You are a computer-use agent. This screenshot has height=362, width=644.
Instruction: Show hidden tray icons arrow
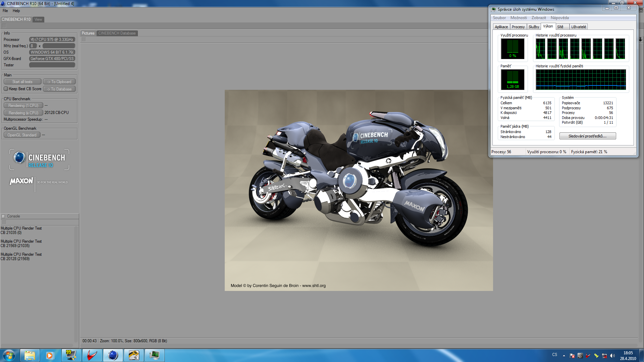(564, 356)
